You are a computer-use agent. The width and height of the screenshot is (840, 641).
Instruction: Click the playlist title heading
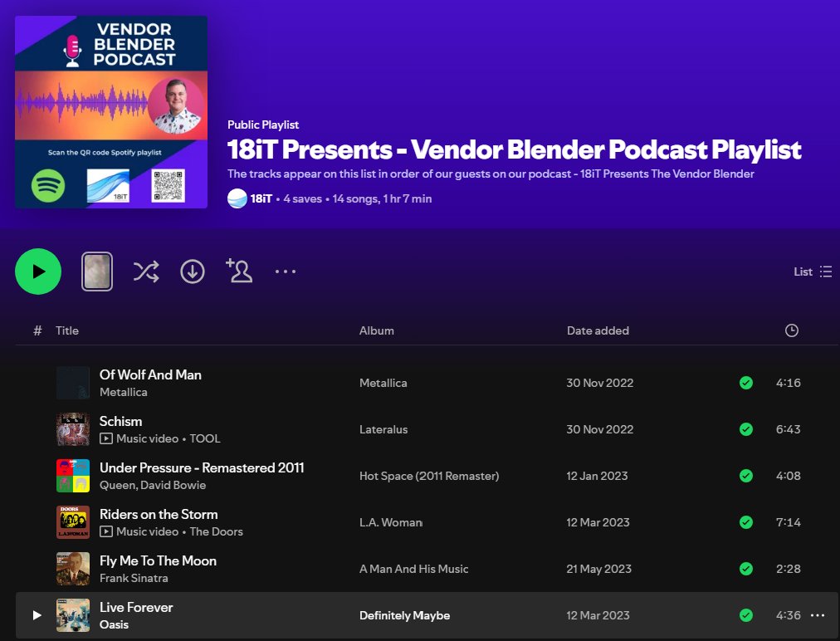[x=515, y=149]
